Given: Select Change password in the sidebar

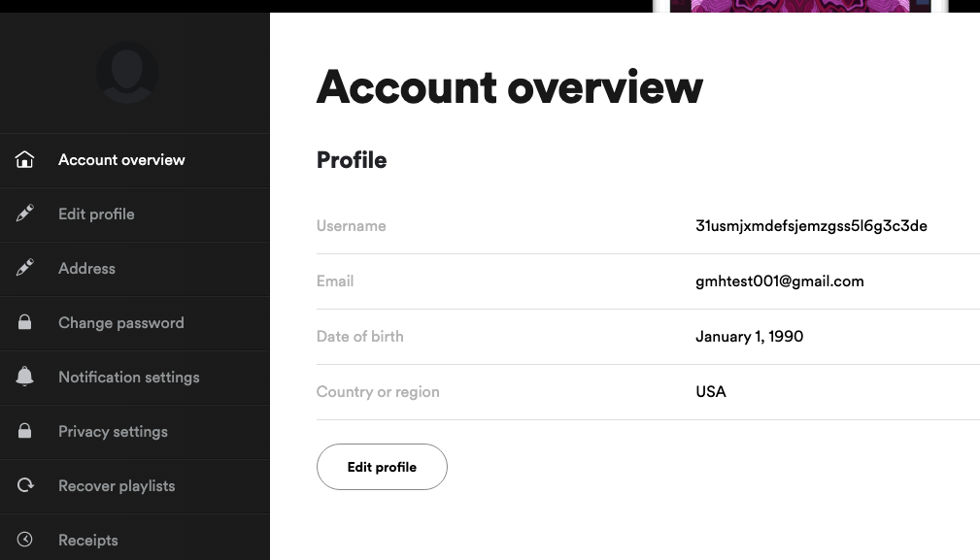Looking at the screenshot, I should coord(120,323).
